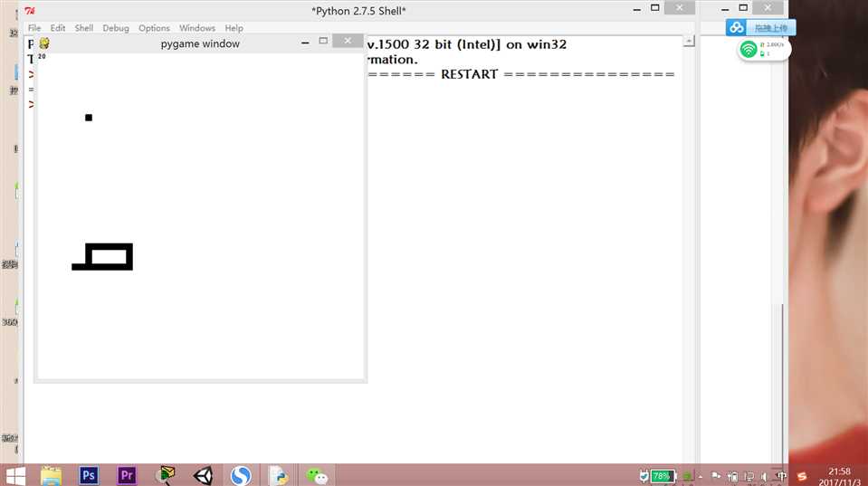Viewport: 868px width, 486px height.
Task: Open the File menu in Python Shell
Action: pyautogui.click(x=34, y=28)
